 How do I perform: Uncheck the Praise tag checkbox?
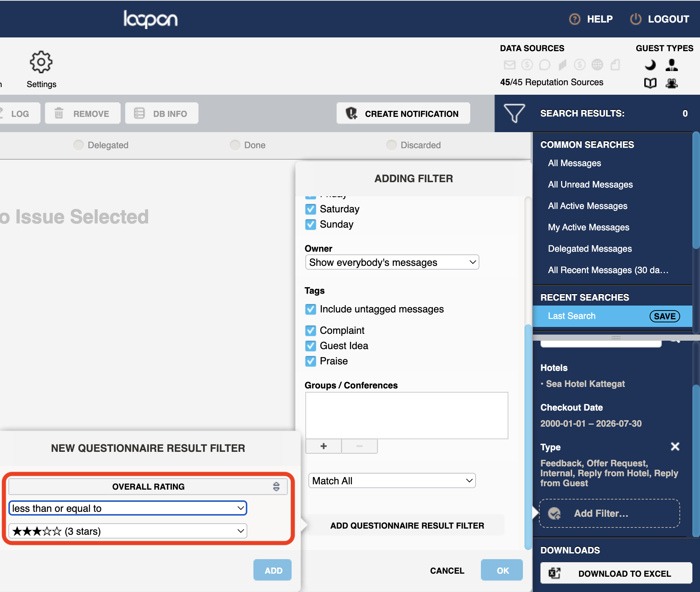(x=311, y=361)
